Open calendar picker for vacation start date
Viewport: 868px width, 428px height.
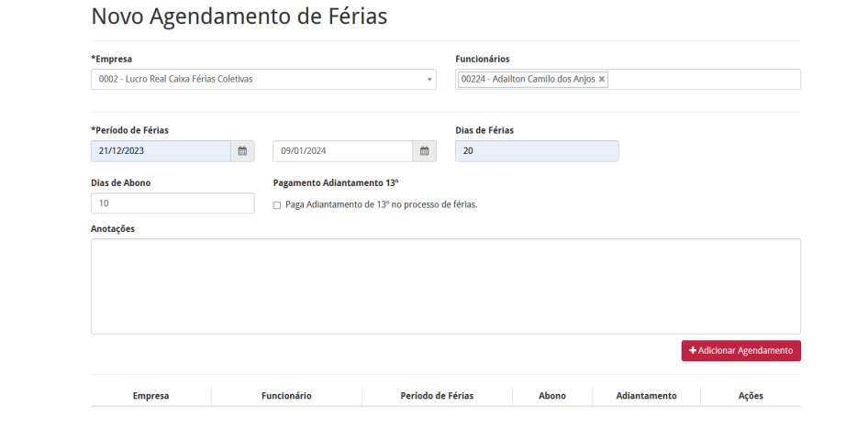point(242,151)
